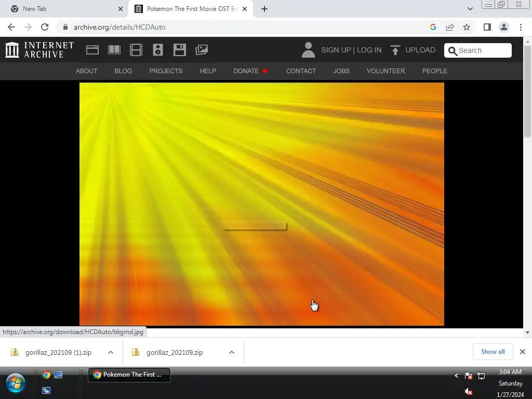Open the ABOUT menu item
The height and width of the screenshot is (399, 532).
(x=87, y=71)
